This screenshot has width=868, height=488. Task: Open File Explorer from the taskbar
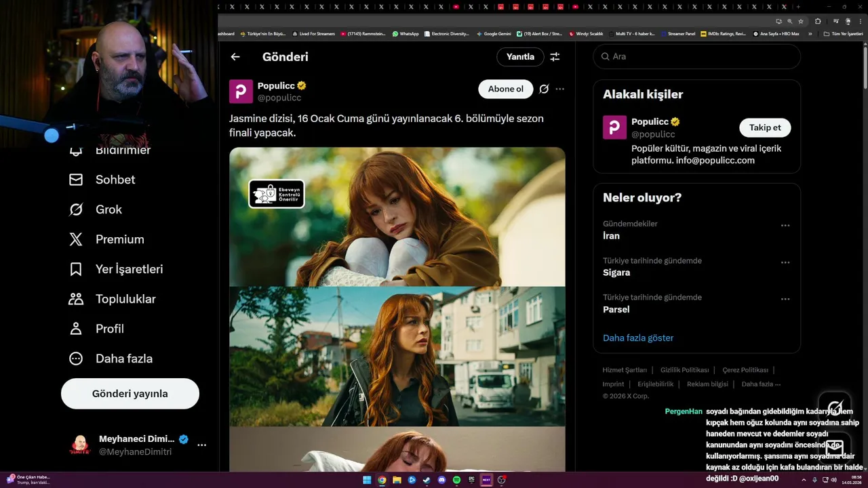[x=397, y=480]
